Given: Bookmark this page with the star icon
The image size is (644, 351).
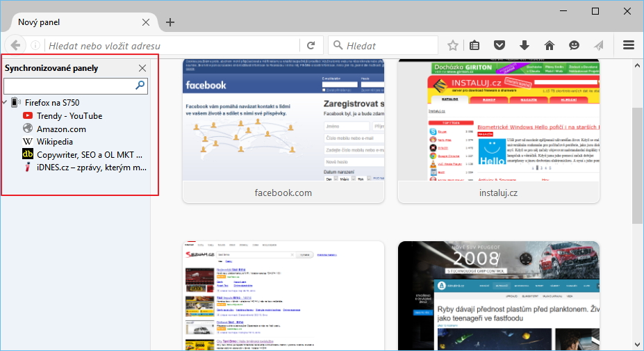Looking at the screenshot, I should 453,45.
